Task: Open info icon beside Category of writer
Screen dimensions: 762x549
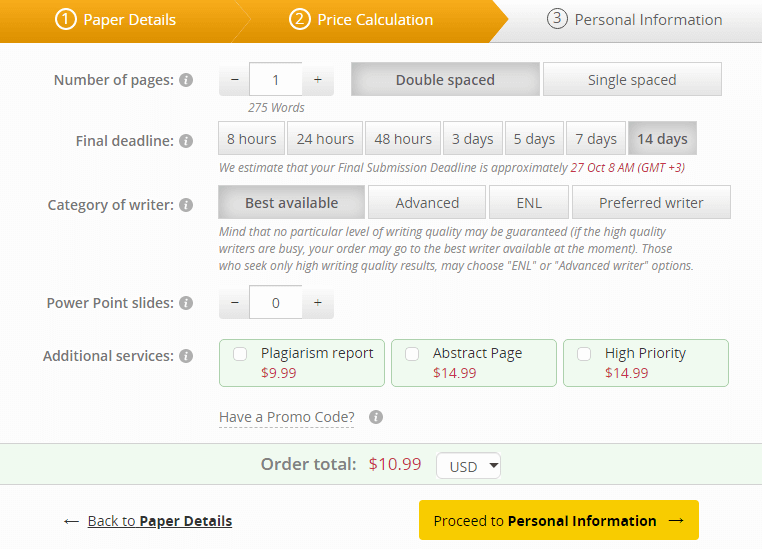Action: pos(186,205)
